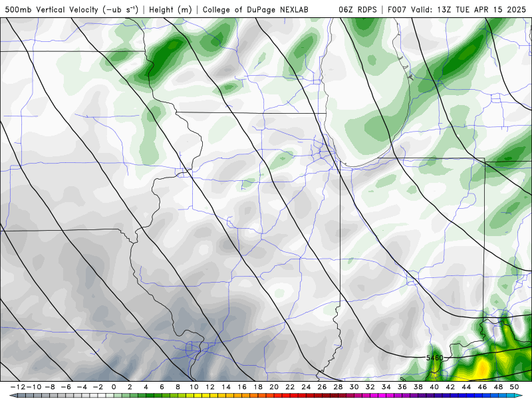
Task: Click the 5460 height contour label
Action: click(435, 358)
